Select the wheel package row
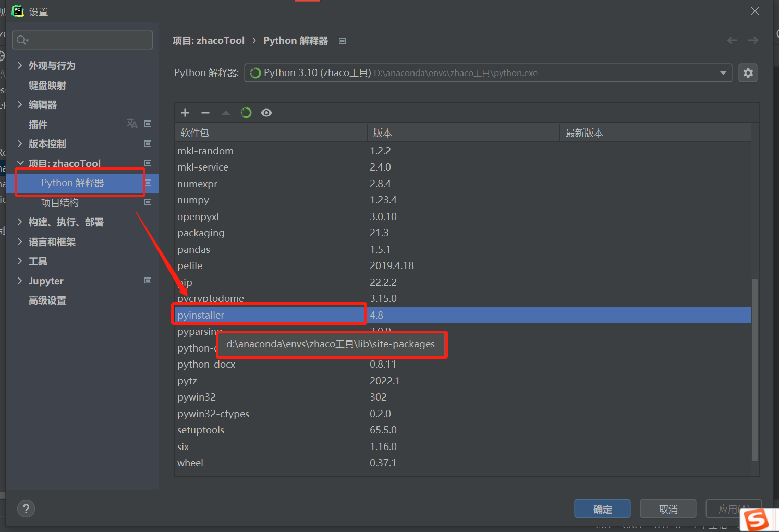The image size is (779, 532). [463, 463]
